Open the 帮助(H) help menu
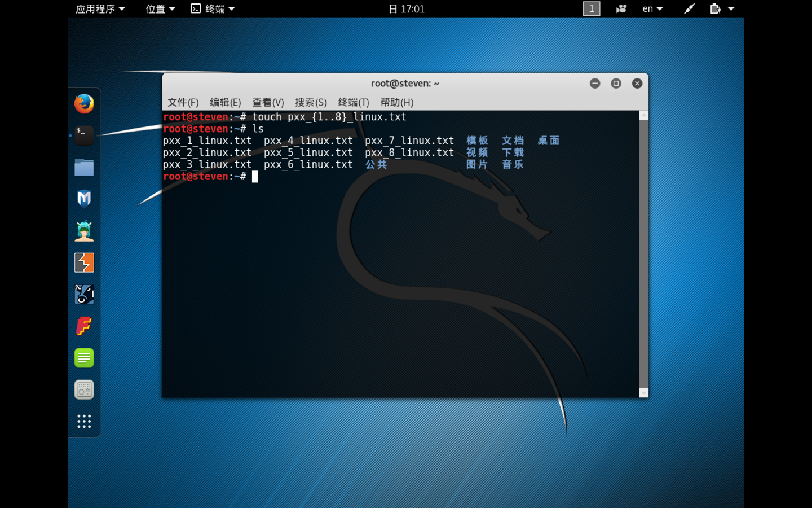 click(x=396, y=102)
